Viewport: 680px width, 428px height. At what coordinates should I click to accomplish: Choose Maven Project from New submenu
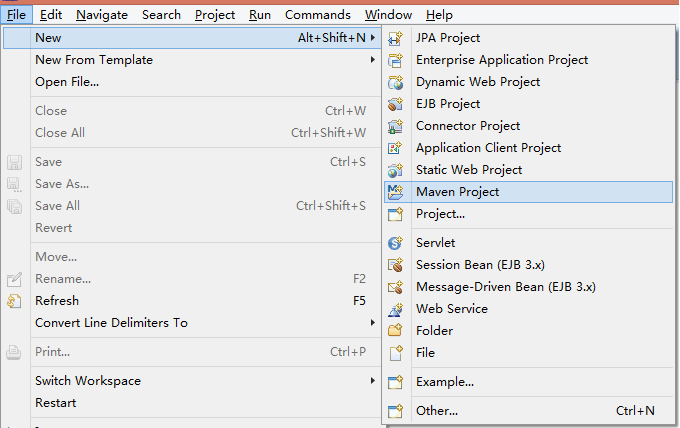click(528, 192)
